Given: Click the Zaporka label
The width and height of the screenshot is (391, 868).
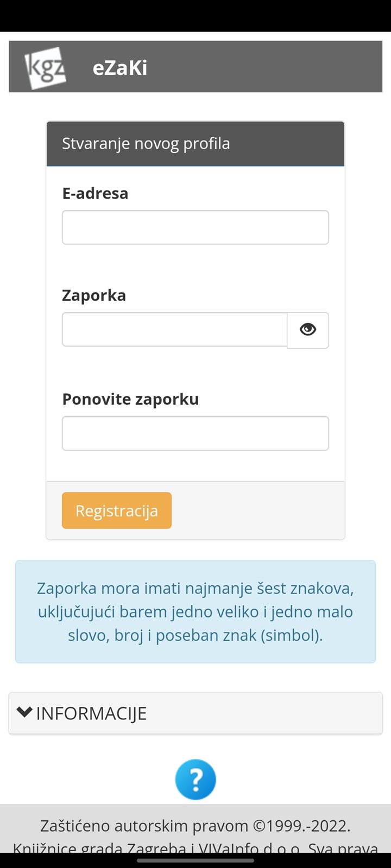Looking at the screenshot, I should pos(94,295).
